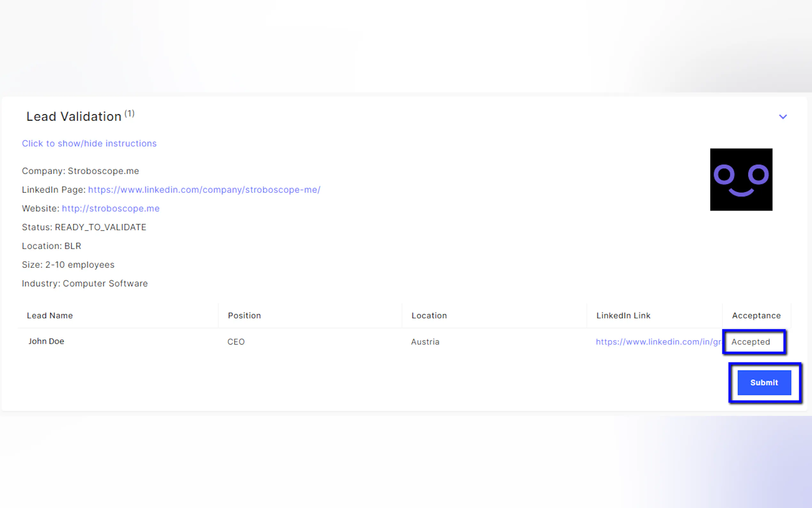812x508 pixels.
Task: Click to show/hide instructions link
Action: (x=89, y=143)
